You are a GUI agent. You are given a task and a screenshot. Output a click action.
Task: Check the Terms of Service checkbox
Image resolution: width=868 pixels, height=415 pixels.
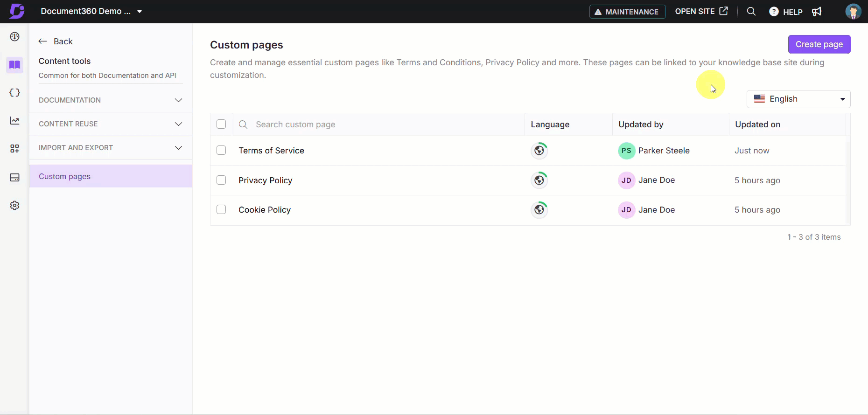pyautogui.click(x=221, y=150)
